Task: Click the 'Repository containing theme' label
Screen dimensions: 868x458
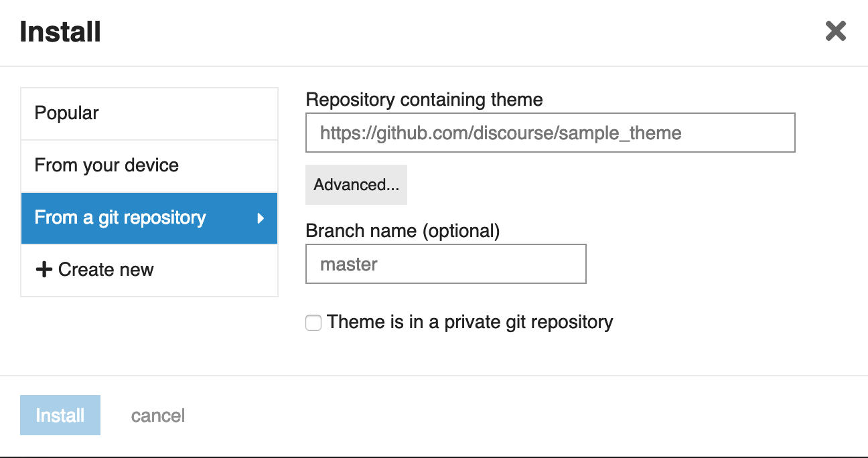Action: point(424,100)
